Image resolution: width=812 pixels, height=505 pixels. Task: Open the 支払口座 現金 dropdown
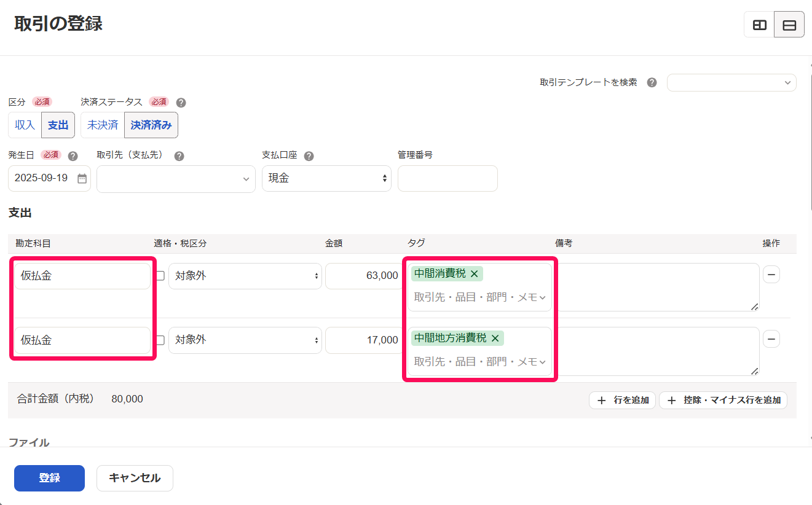pyautogui.click(x=326, y=179)
